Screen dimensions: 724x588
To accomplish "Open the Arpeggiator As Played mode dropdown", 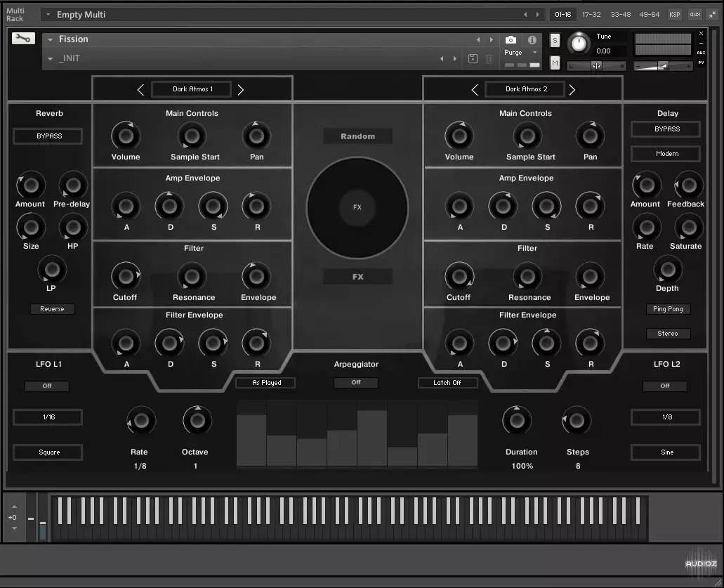I will pos(265,383).
